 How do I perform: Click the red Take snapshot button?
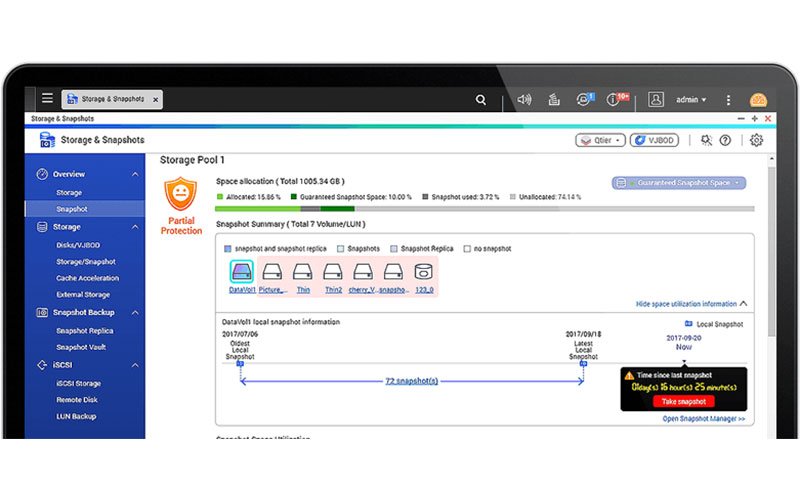coord(683,401)
